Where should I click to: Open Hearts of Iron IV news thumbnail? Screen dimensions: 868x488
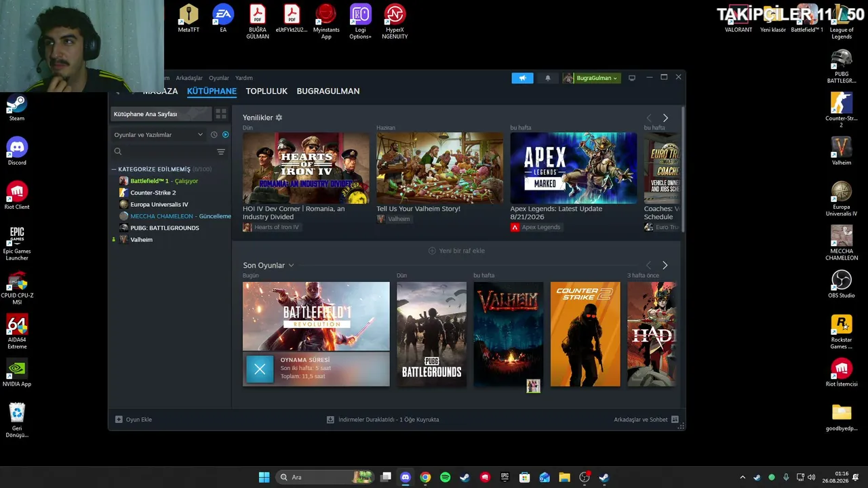point(307,168)
